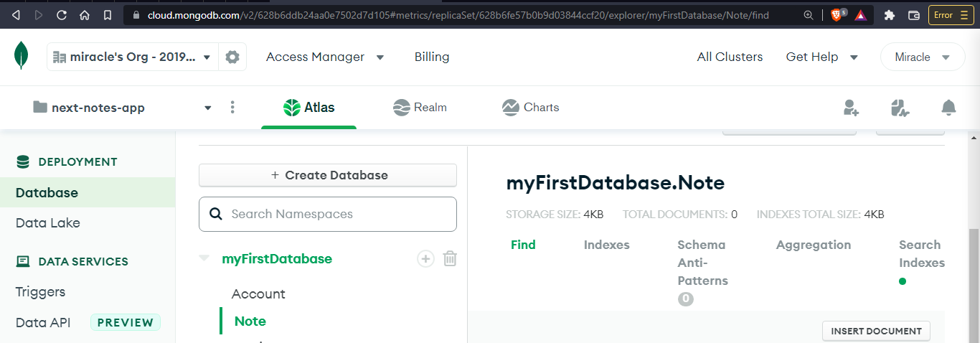The height and width of the screenshot is (343, 980).
Task: Select the Account collection
Action: (x=258, y=293)
